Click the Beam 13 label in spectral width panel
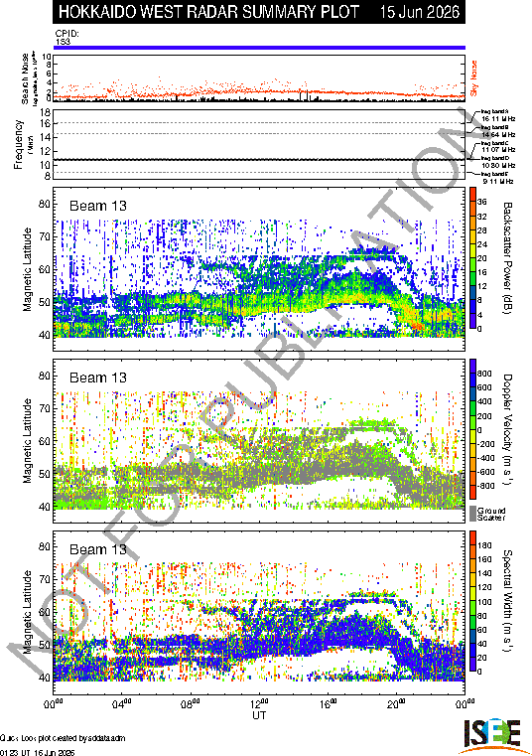 tap(98, 549)
